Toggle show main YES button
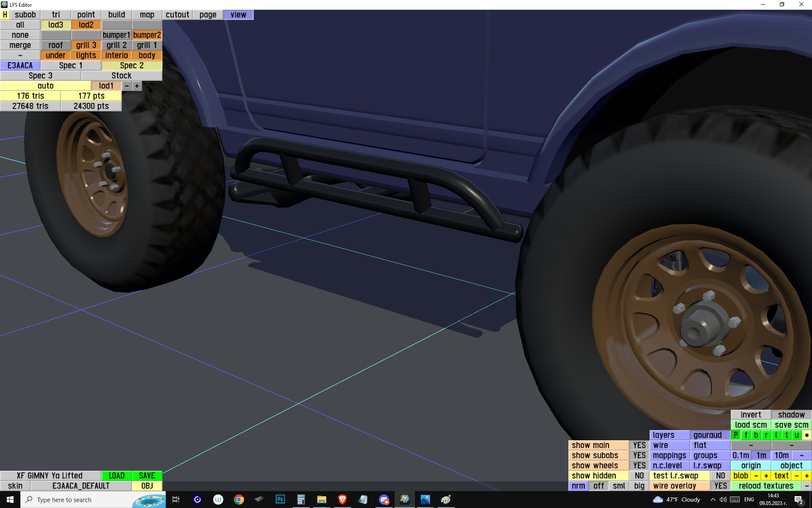The image size is (812, 508). [x=639, y=445]
